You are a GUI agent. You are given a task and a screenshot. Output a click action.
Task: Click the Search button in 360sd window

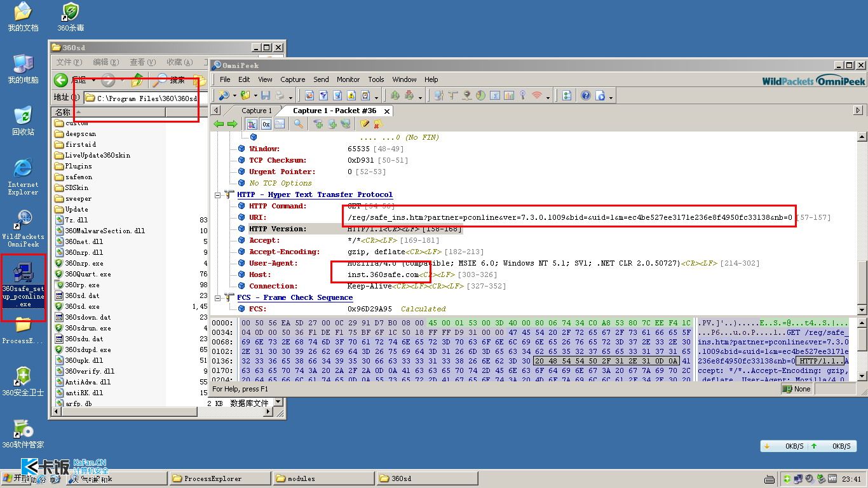tap(169, 80)
